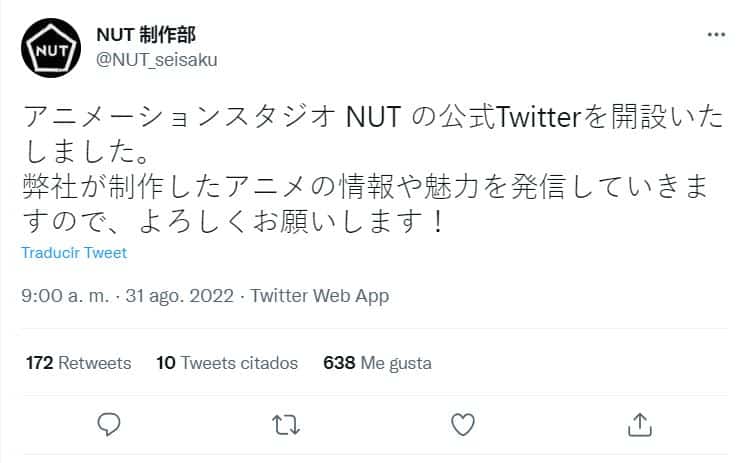The image size is (741, 463).
Task: Open the tweet's more options menu
Action: (x=716, y=35)
